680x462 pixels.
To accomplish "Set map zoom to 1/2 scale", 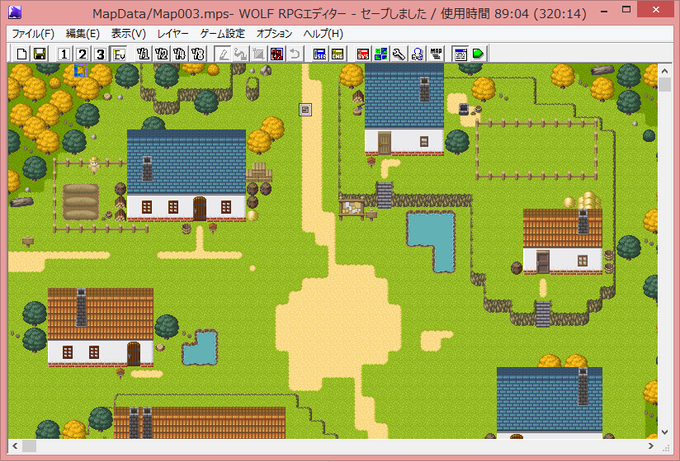I will coord(161,54).
